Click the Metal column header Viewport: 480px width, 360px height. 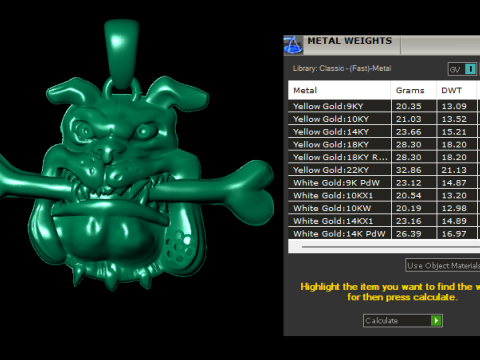[x=339, y=90]
